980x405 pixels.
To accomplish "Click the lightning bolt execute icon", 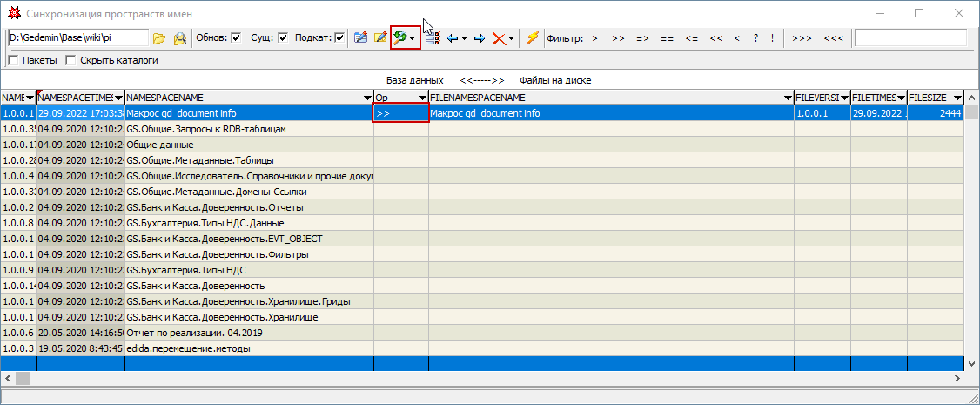I will coord(533,38).
